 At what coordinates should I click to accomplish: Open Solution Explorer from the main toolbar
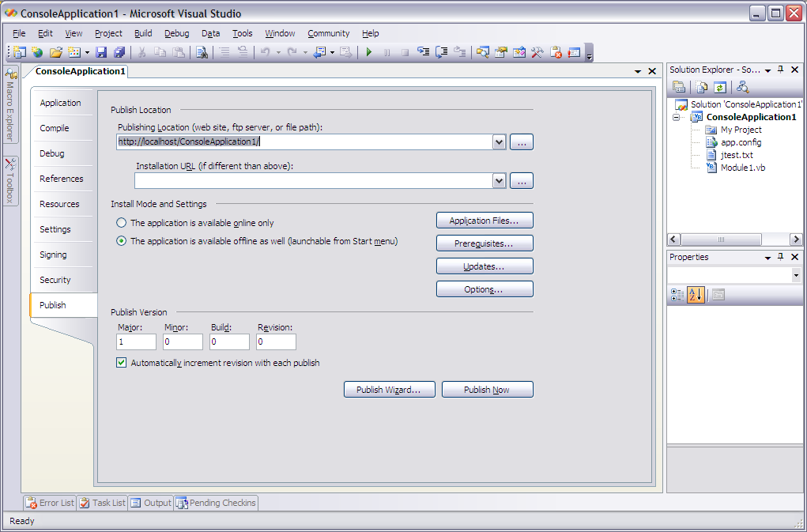[483, 52]
